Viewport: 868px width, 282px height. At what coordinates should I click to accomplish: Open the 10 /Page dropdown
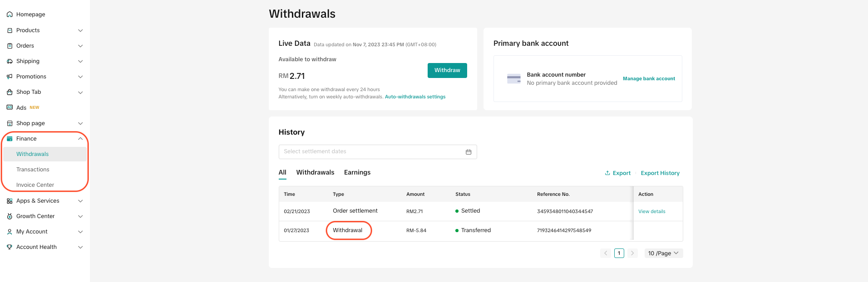[x=663, y=253]
